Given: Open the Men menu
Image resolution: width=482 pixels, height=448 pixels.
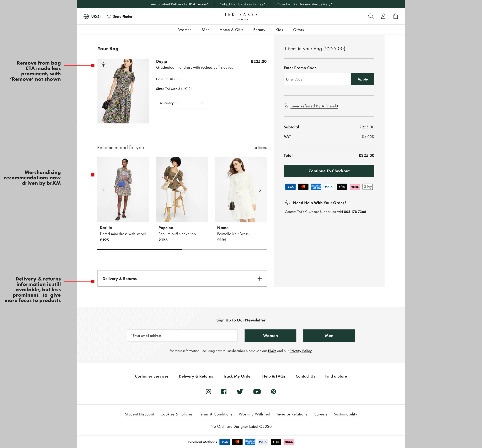Looking at the screenshot, I should (x=206, y=30).
